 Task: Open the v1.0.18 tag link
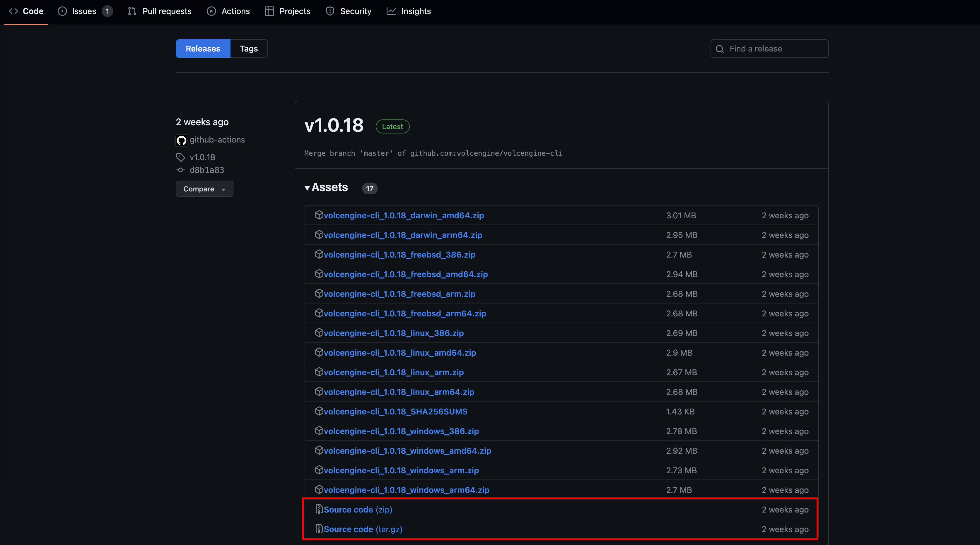pos(202,157)
